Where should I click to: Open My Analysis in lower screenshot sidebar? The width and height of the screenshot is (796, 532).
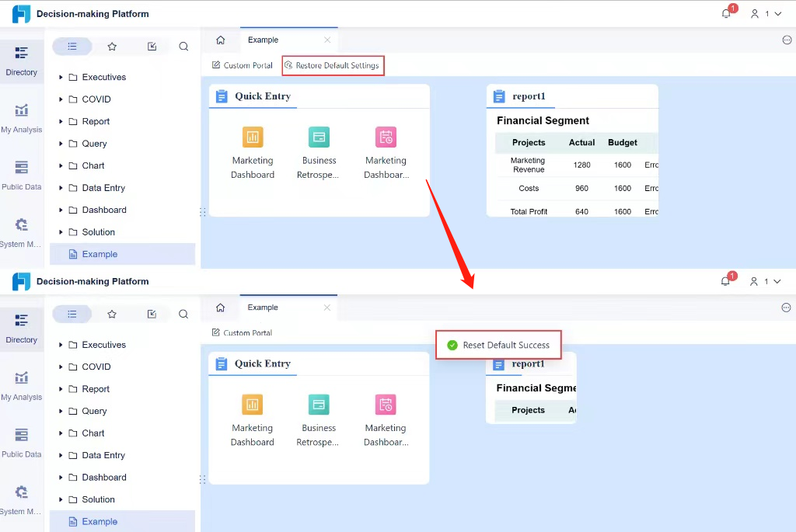pos(21,386)
